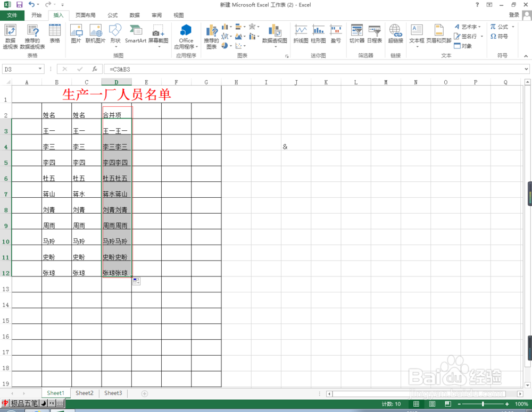Undo the last action
The image size is (532, 412).
tap(31, 4)
